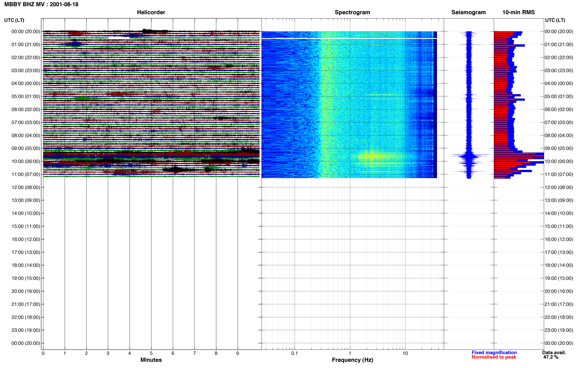Click the 8 tick on the Minutes axis
The width and height of the screenshot is (588, 368).
coord(216,353)
